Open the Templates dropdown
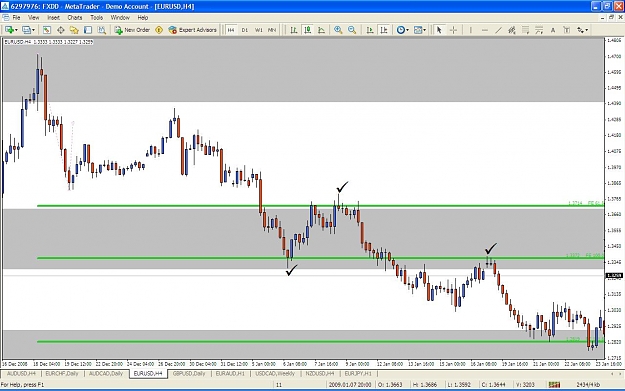This screenshot has height=391, width=625. 420,30
